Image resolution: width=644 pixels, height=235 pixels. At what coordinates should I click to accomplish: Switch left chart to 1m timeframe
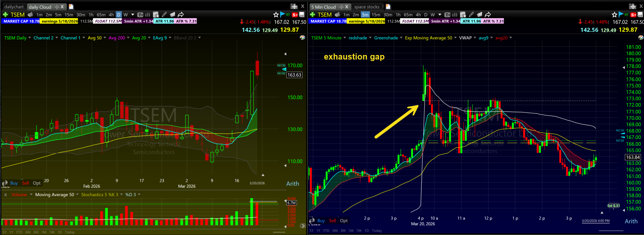[x=39, y=14]
